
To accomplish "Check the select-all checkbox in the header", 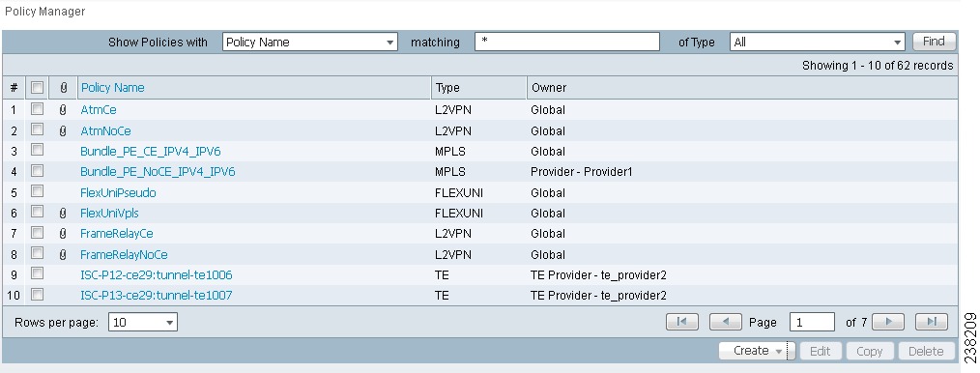I will coord(37,88).
